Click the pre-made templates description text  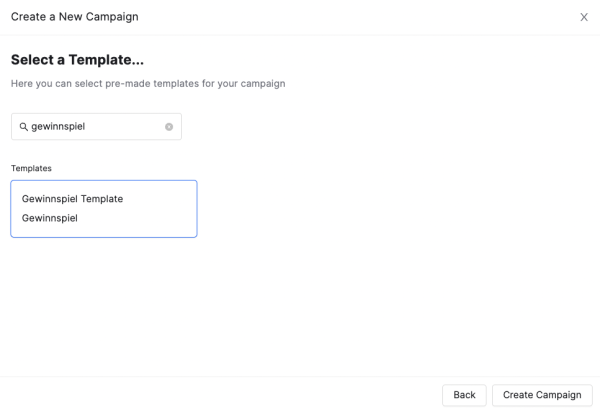[148, 83]
